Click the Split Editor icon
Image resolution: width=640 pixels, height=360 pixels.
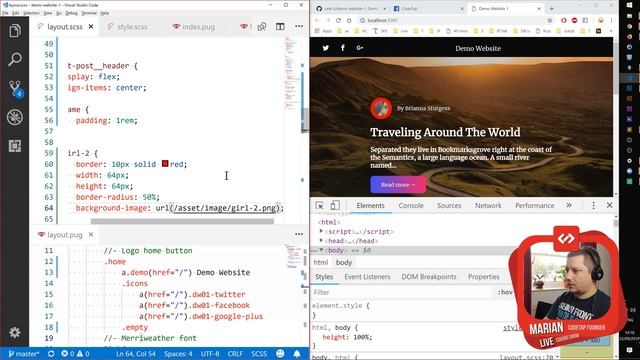(280, 27)
